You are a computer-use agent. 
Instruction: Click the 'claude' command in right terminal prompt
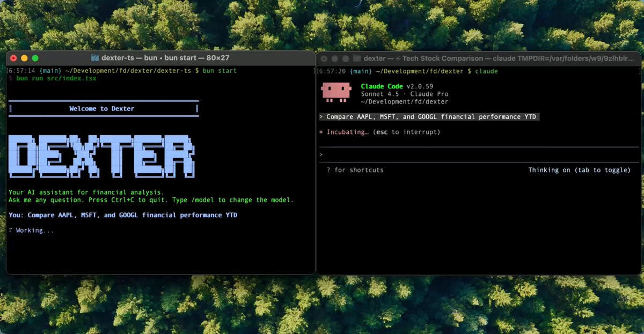[x=486, y=71]
